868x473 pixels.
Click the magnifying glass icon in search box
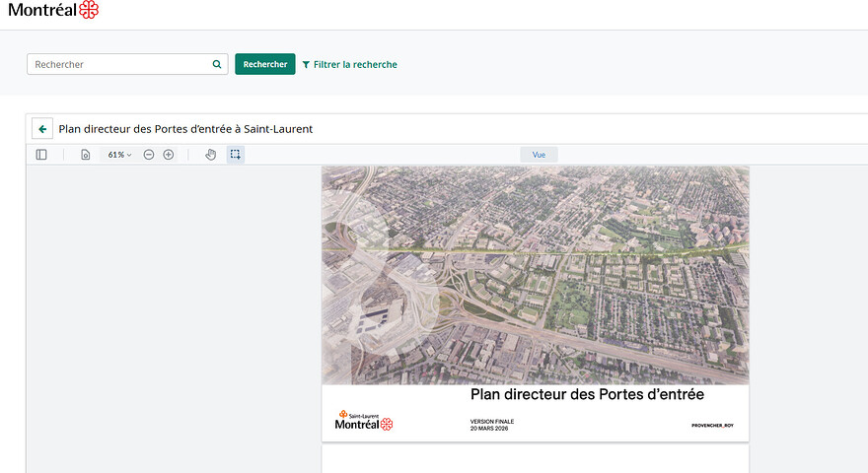(217, 64)
